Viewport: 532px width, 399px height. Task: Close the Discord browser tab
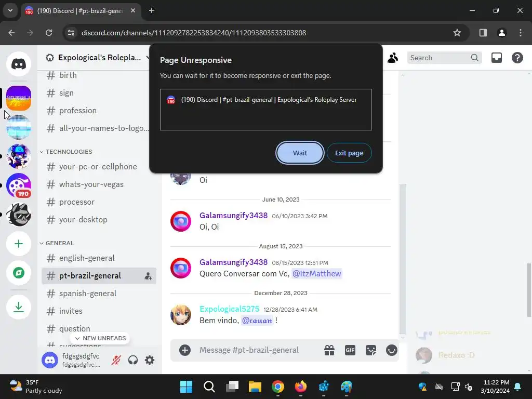click(133, 10)
